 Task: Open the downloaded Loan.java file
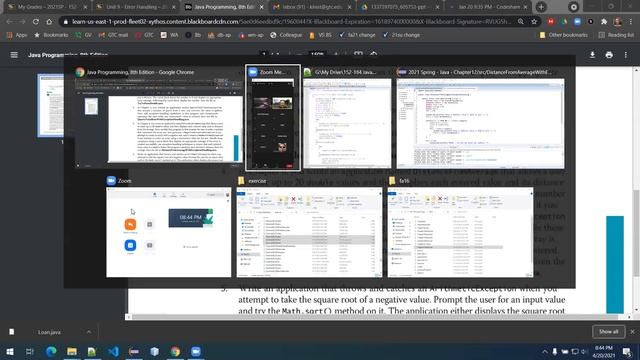49,332
